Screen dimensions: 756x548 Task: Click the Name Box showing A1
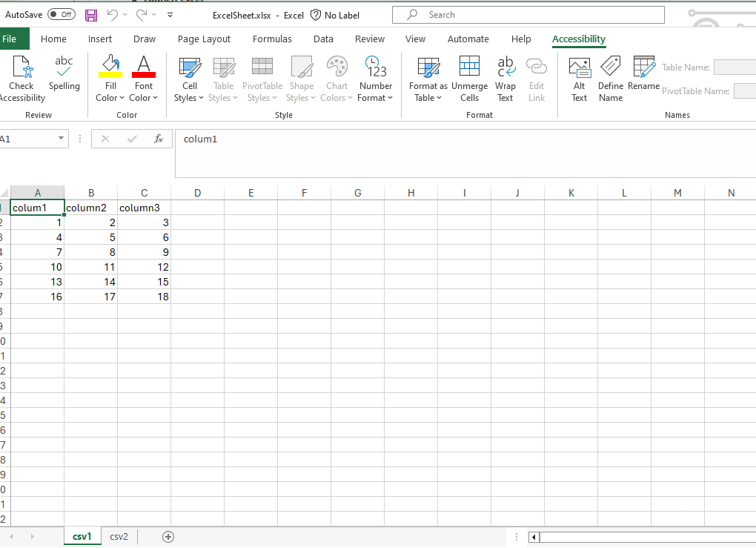pyautogui.click(x=30, y=139)
